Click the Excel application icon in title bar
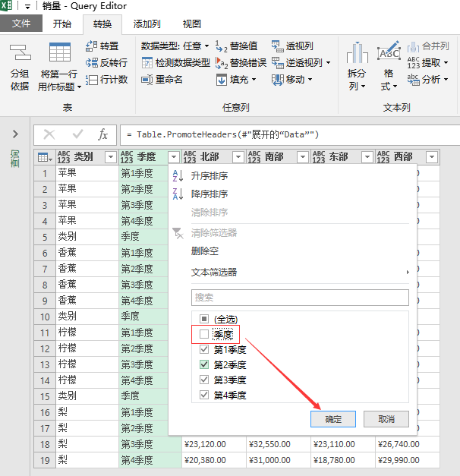Screen dimensions: 460x476 pyautogui.click(x=6, y=5)
